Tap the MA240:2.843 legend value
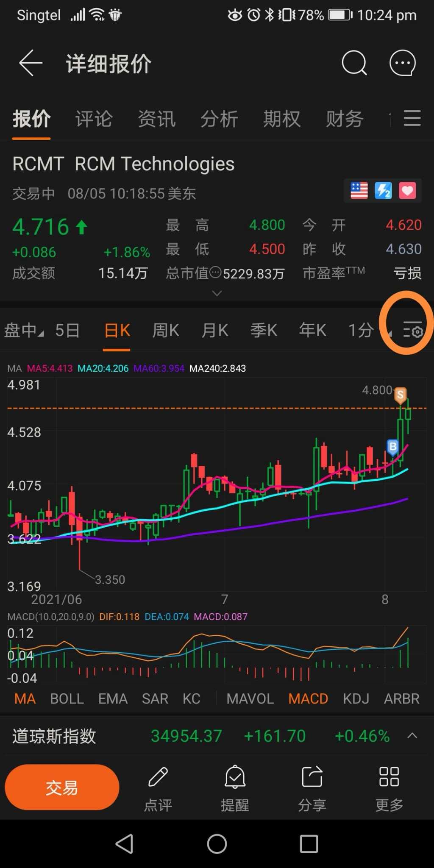The height and width of the screenshot is (868, 434). coord(217,368)
